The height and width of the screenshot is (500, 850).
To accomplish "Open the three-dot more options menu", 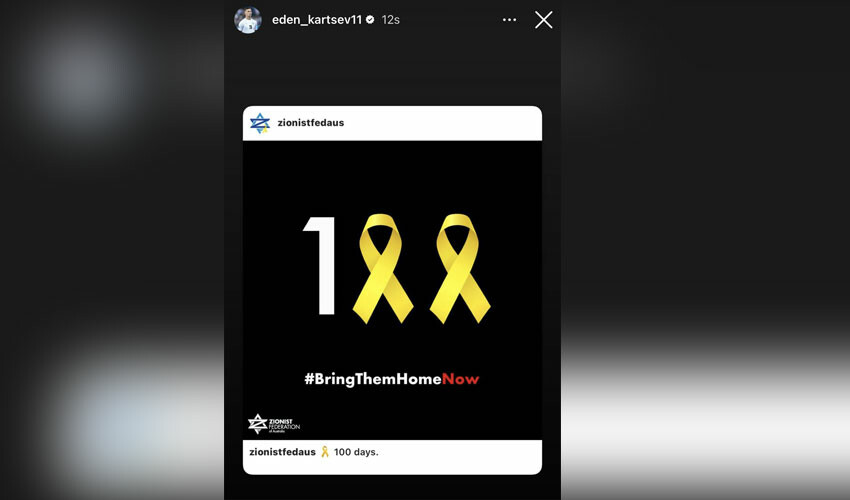I will tap(509, 20).
